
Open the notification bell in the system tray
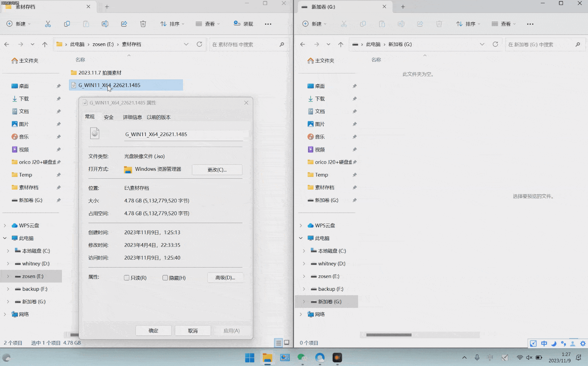pos(579,357)
